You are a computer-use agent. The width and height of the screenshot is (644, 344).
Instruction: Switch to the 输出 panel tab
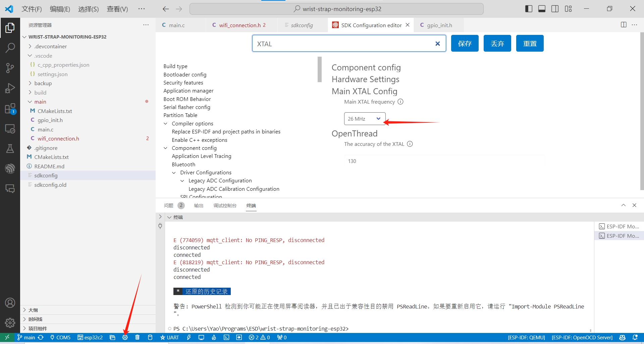click(199, 206)
